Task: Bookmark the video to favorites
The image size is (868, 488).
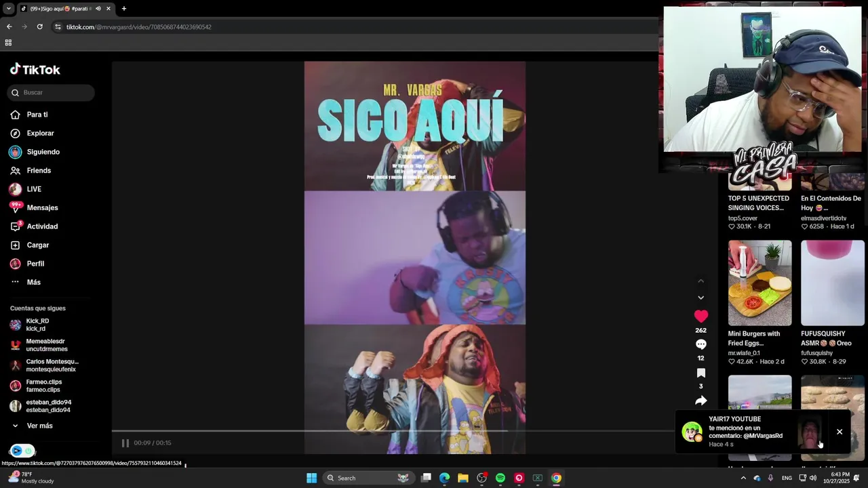Action: point(701,373)
